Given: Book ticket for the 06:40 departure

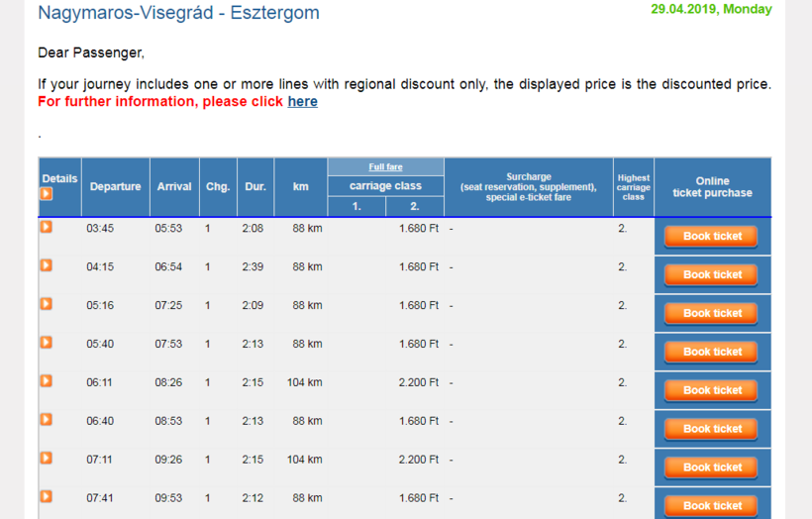Looking at the screenshot, I should click(712, 430).
